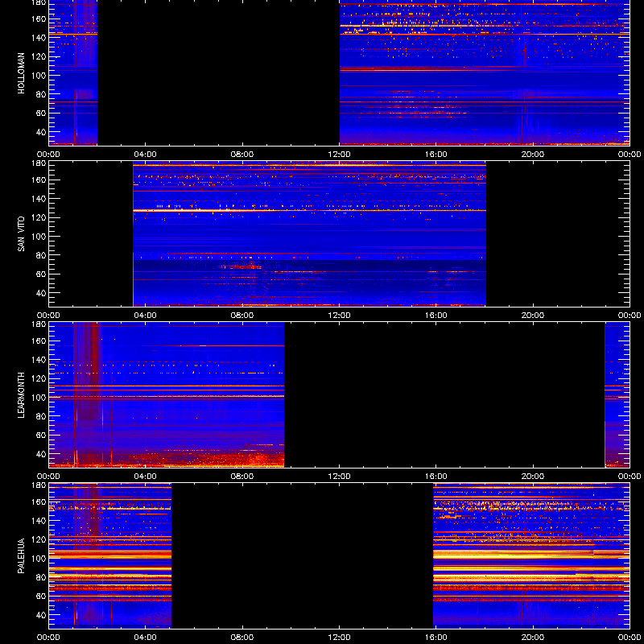
Task: Choose 04:00 on the Palehua time axis
Action: point(146,638)
